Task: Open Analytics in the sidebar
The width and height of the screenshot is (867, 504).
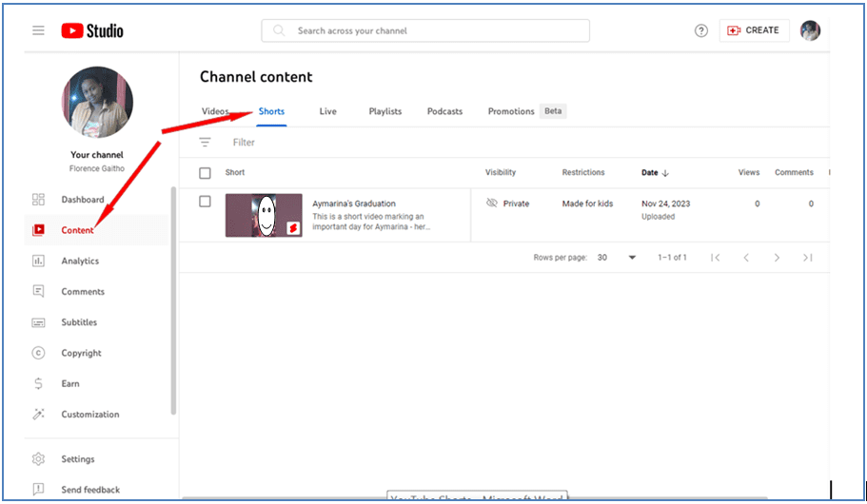Action: (x=80, y=261)
